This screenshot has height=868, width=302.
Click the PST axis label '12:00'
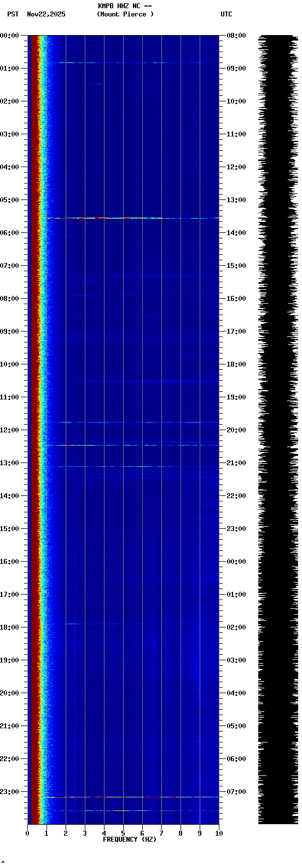coord(10,430)
